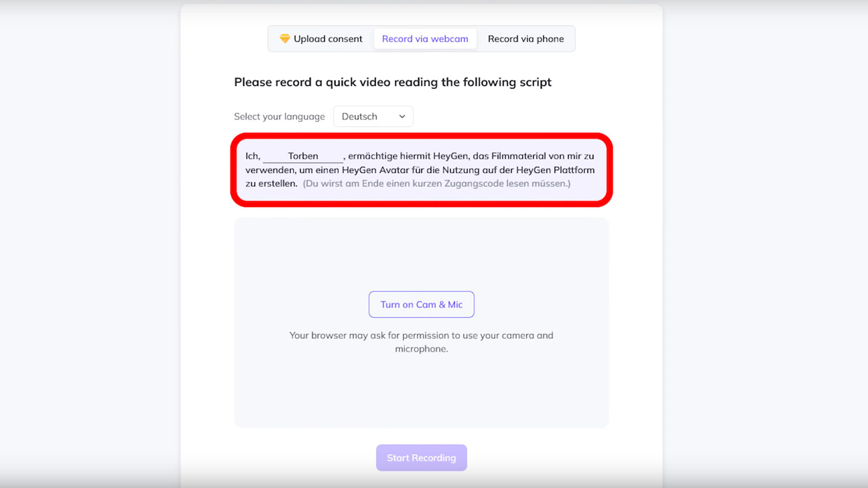Click the chevron on the language selector

pyautogui.click(x=401, y=116)
